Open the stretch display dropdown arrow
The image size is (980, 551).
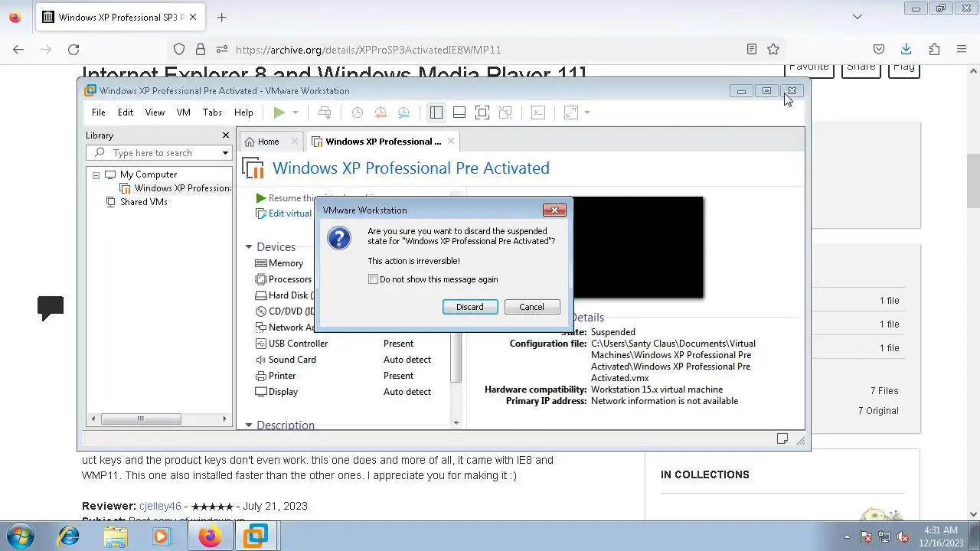(x=587, y=112)
